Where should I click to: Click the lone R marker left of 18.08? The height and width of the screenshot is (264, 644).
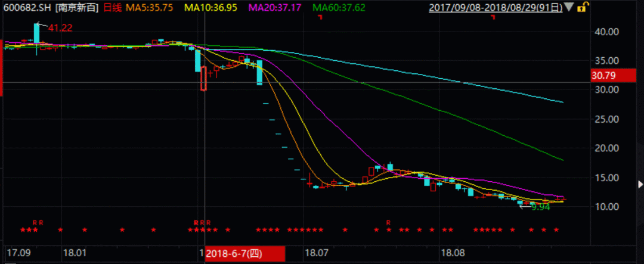[388, 222]
